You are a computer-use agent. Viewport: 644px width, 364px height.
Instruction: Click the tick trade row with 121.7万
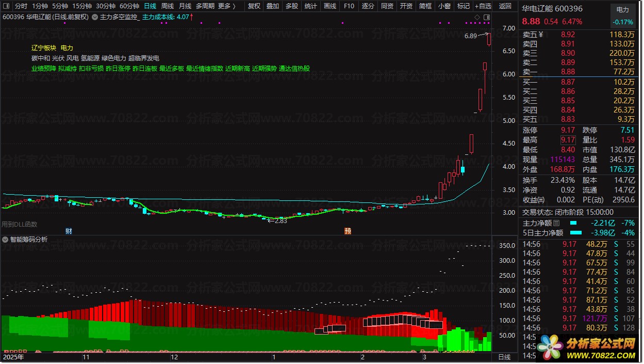point(580,319)
